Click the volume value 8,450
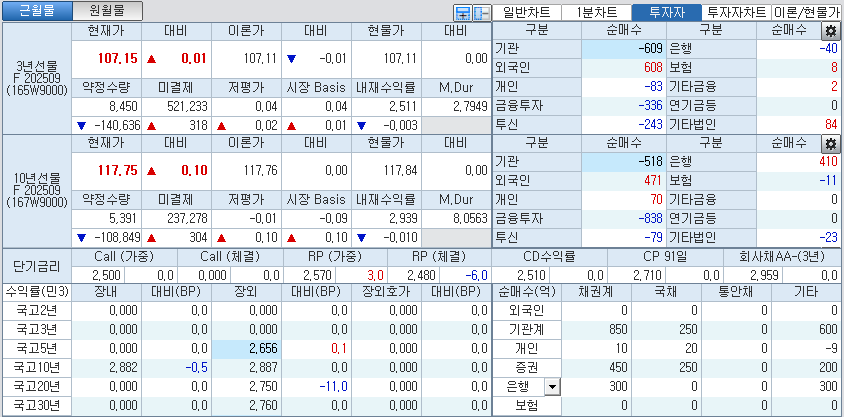Screen dimensions: 844x417 (123, 106)
